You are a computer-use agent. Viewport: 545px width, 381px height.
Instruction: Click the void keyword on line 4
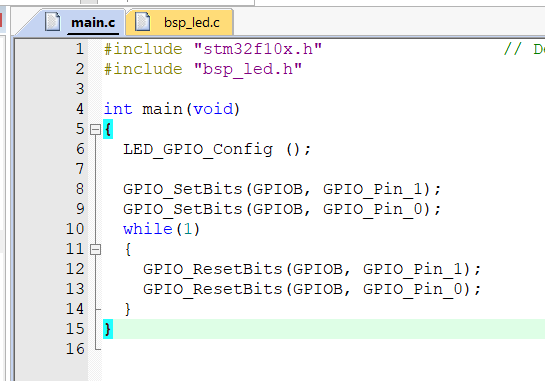pyautogui.click(x=213, y=109)
